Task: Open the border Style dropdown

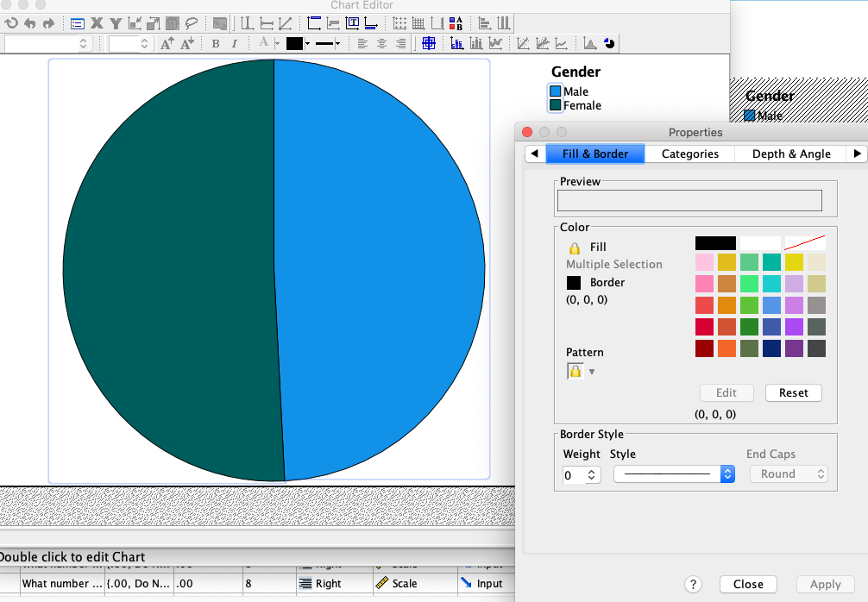Action: click(674, 474)
